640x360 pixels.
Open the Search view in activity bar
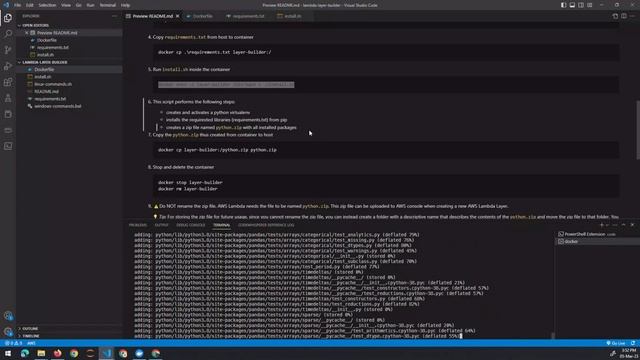point(8,34)
